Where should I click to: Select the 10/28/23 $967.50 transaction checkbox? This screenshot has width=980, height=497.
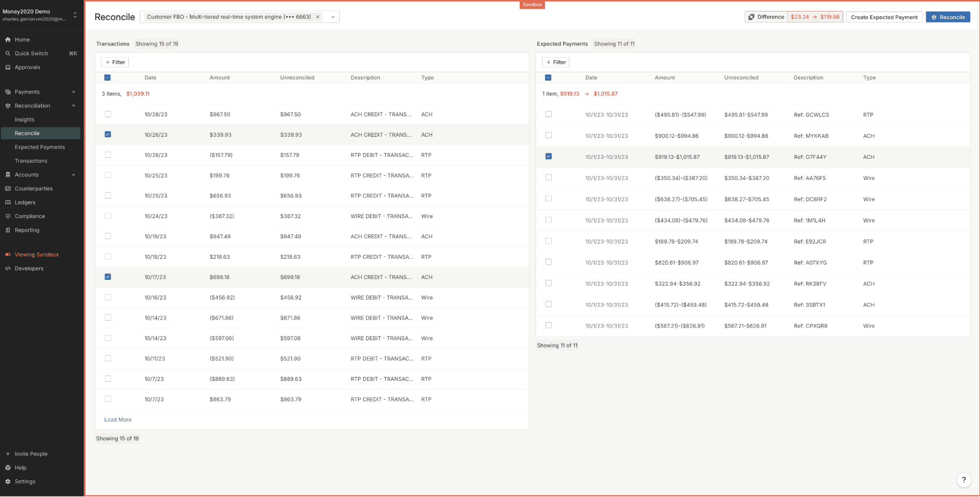click(x=108, y=114)
